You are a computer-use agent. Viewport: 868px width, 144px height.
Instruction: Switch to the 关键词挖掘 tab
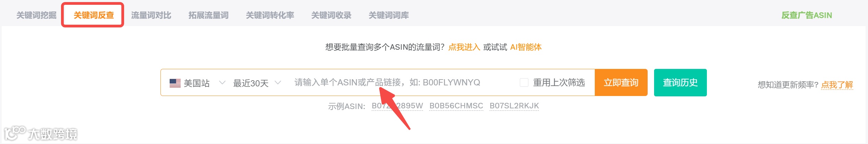click(36, 15)
